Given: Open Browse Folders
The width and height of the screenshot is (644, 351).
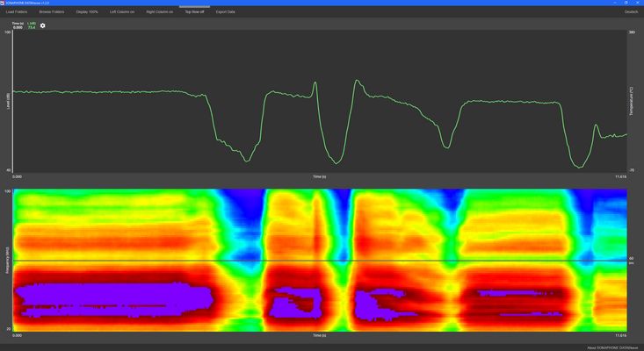Looking at the screenshot, I should tap(52, 12).
